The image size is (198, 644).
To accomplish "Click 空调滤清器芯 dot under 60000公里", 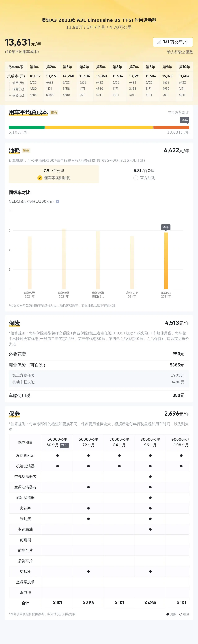I will coord(88,487).
